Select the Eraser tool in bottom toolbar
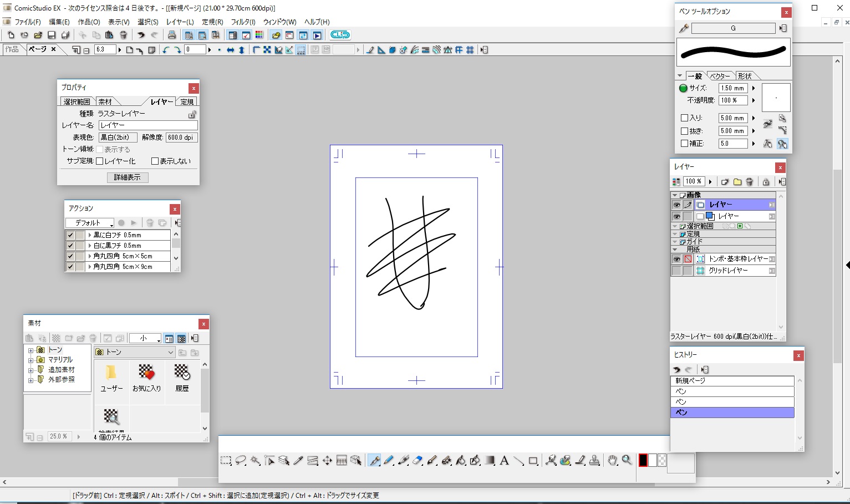This screenshot has width=850, height=504. (418, 460)
